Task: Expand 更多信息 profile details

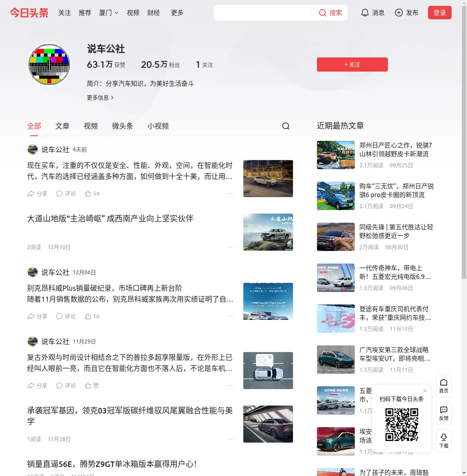Action: (x=100, y=98)
